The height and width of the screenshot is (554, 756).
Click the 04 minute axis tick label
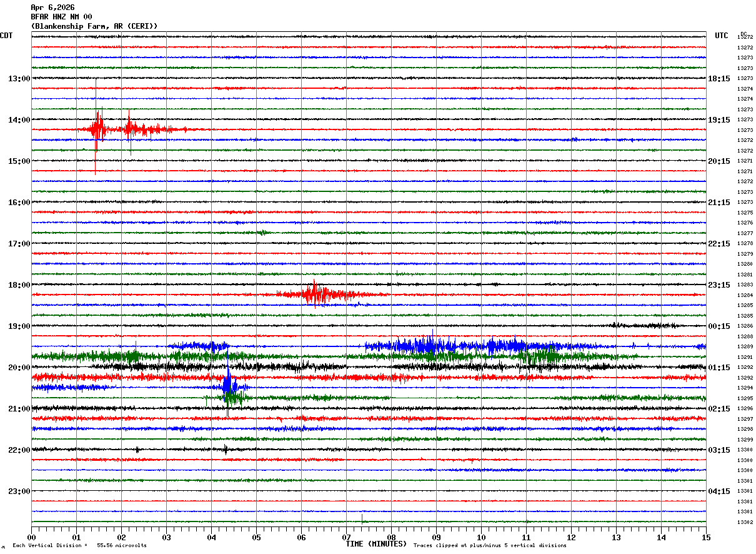click(x=211, y=538)
